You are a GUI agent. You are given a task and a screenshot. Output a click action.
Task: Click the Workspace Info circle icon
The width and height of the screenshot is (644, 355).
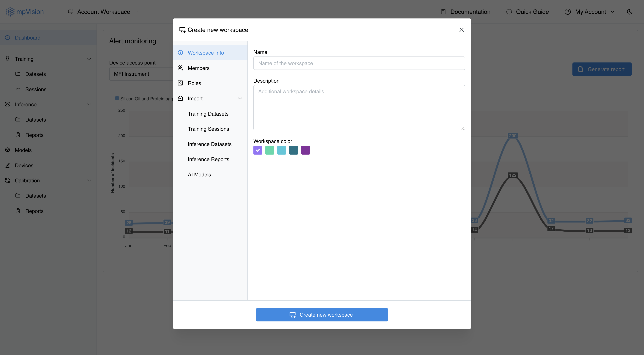[180, 53]
